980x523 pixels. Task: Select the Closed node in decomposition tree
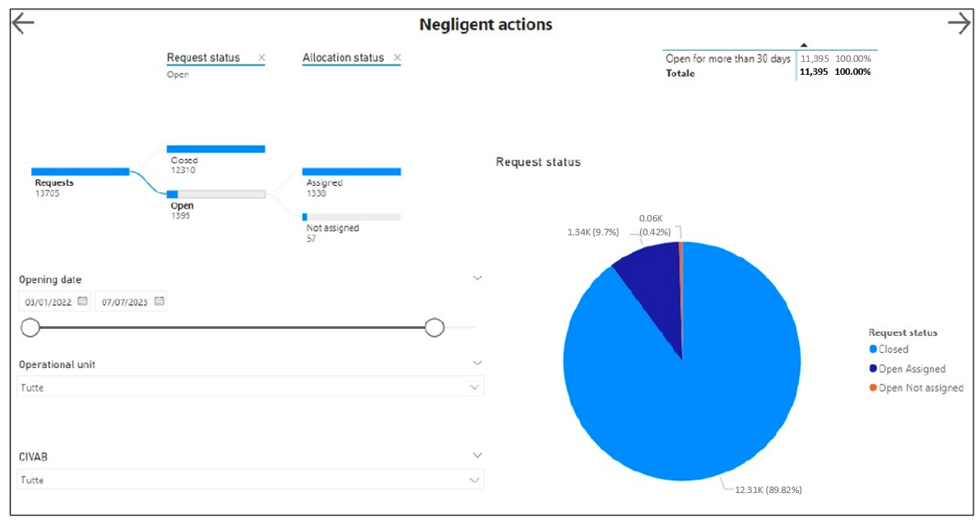click(216, 149)
